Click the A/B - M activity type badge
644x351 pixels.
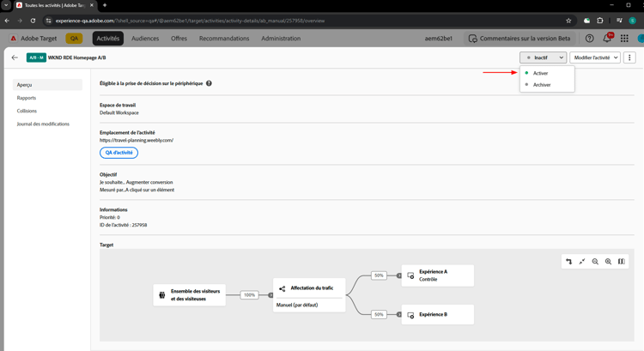coord(36,57)
